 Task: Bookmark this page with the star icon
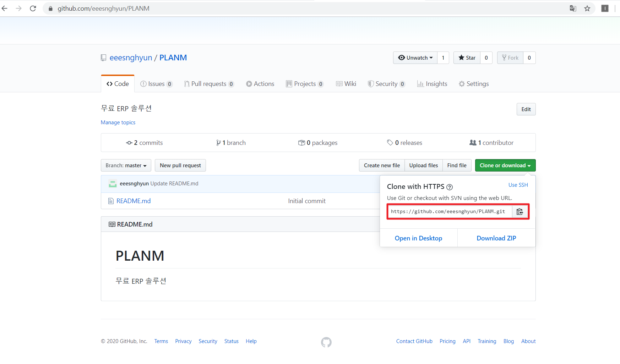[x=587, y=8]
